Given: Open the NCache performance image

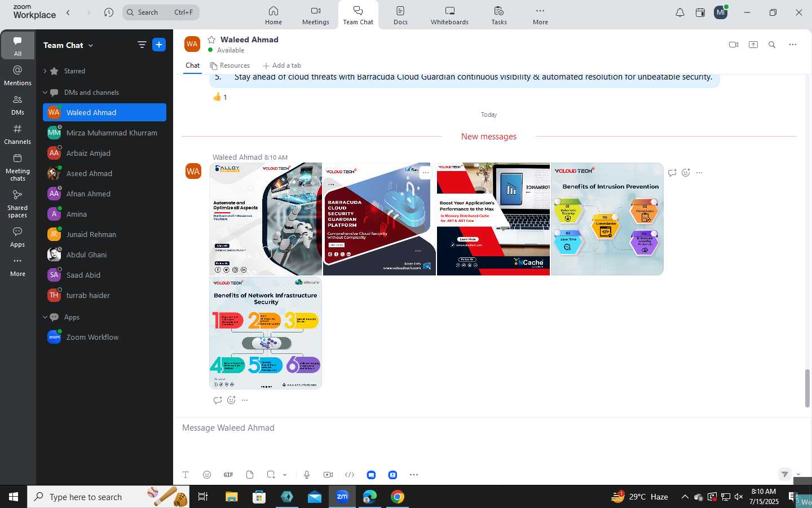Looking at the screenshot, I should point(493,219).
